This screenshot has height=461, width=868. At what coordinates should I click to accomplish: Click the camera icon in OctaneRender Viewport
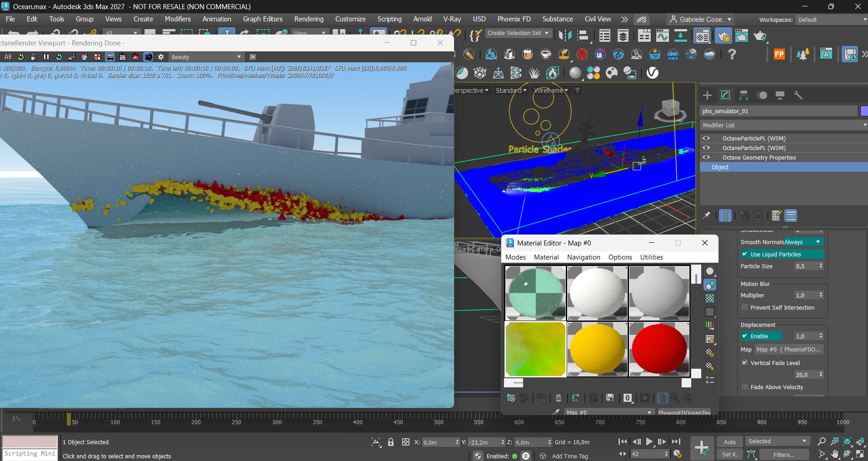[148, 57]
